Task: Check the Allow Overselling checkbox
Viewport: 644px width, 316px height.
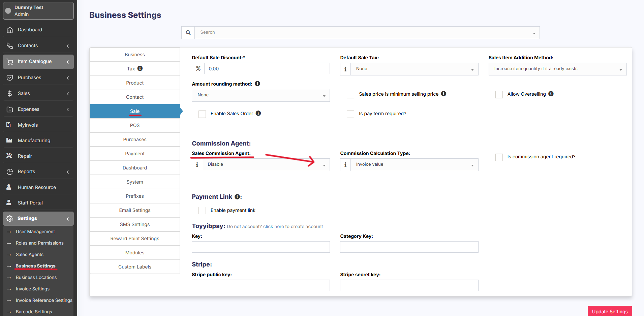Action: tap(499, 95)
